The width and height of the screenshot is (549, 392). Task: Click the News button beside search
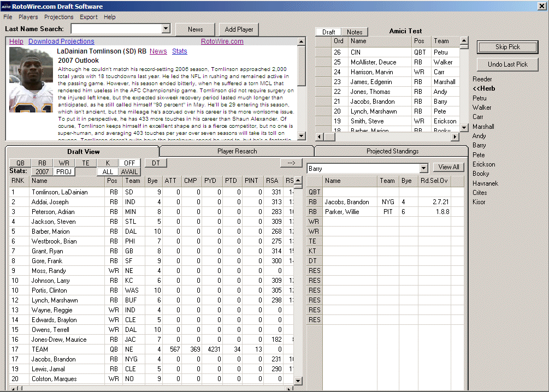[195, 29]
